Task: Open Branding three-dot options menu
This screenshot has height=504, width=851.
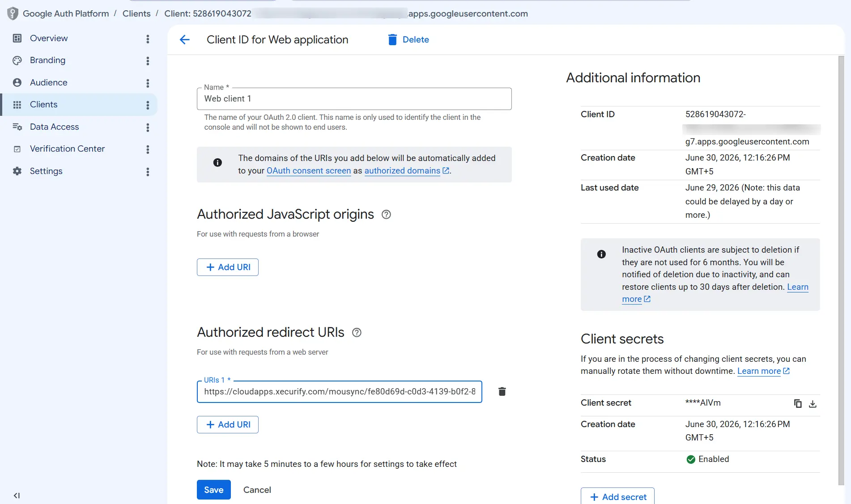Action: (x=148, y=61)
